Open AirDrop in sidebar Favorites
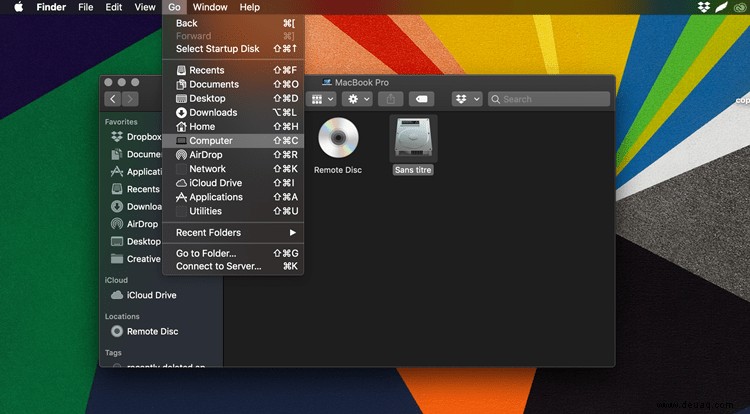750x414 pixels. (x=136, y=224)
